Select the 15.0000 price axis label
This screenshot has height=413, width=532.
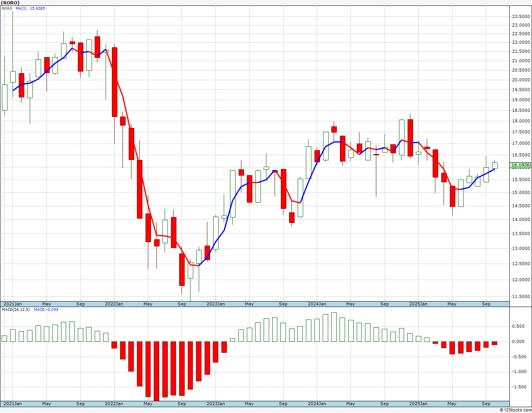[x=521, y=192]
